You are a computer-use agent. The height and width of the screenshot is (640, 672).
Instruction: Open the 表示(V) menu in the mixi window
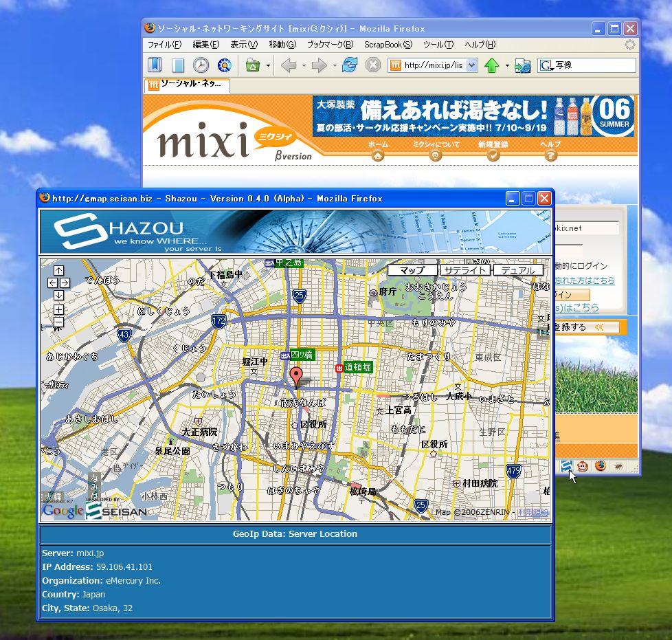coord(244,45)
